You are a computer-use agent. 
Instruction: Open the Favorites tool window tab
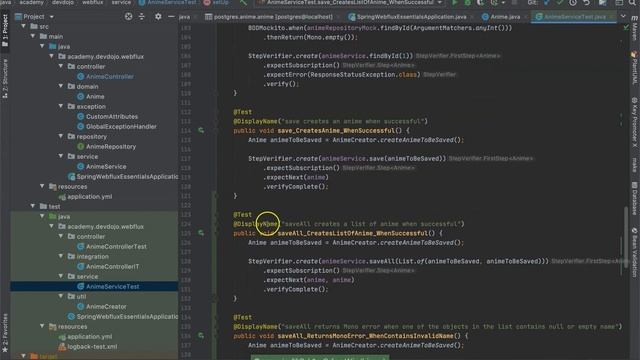[x=5, y=333]
